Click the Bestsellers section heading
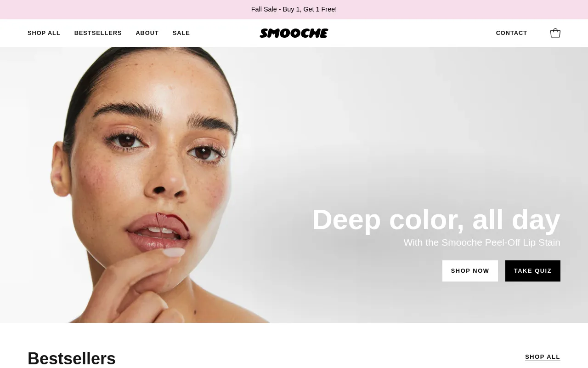The height and width of the screenshot is (368, 588). click(72, 358)
